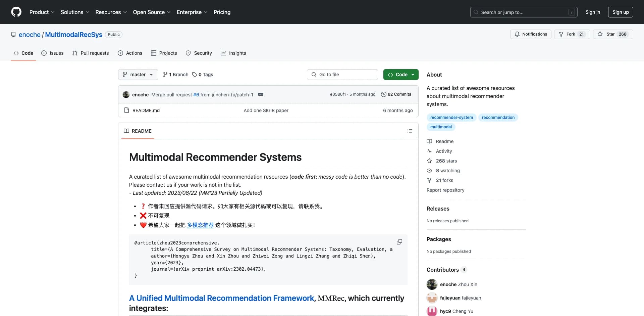The width and height of the screenshot is (644, 316).
Task: Expand the Resources menu
Action: (111, 12)
